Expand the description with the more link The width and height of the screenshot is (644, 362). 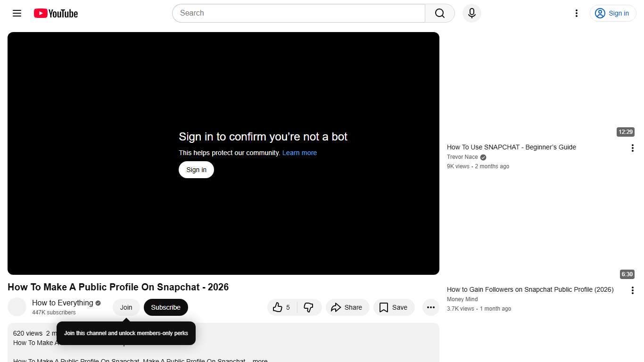point(260,360)
